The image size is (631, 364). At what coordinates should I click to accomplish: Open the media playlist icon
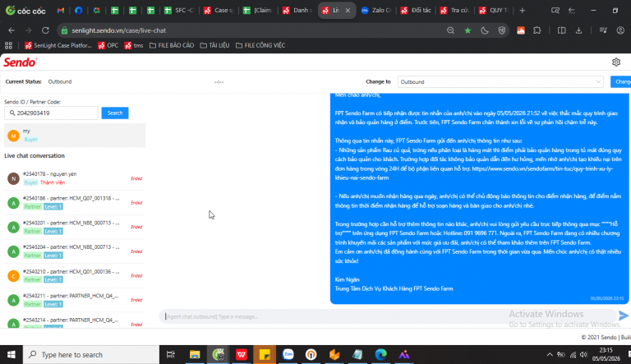(x=603, y=30)
